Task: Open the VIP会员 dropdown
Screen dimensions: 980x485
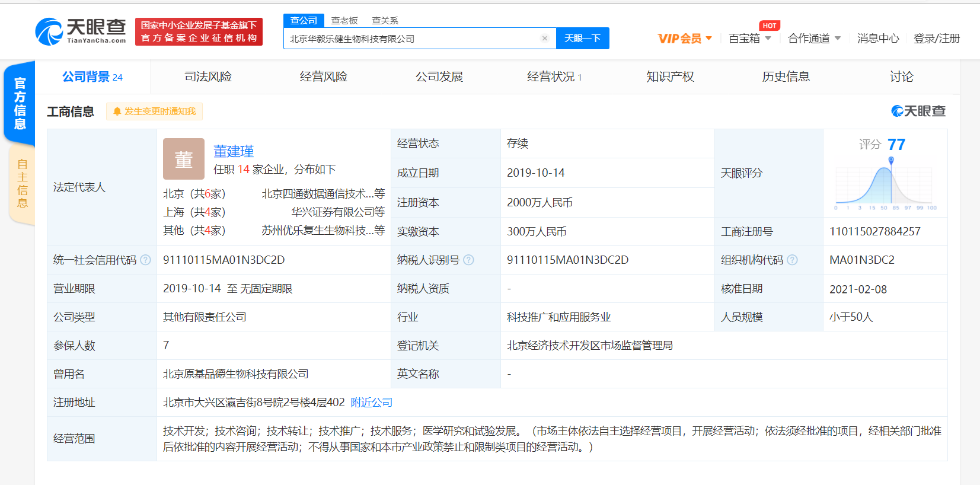Action: coord(685,39)
